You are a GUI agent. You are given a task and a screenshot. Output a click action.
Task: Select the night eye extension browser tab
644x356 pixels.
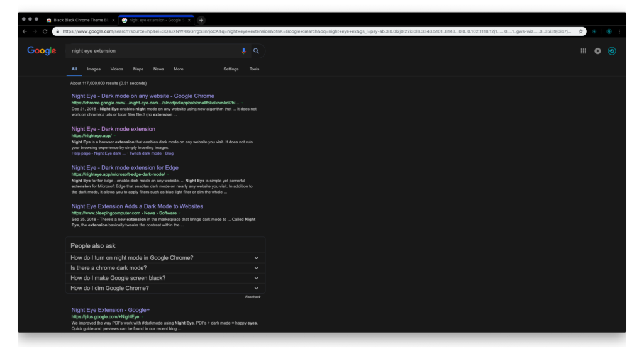click(156, 20)
